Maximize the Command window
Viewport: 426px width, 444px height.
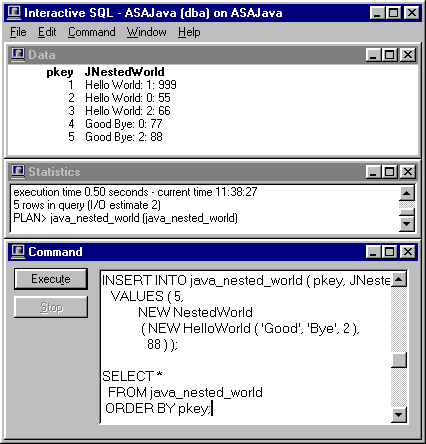[x=389, y=252]
